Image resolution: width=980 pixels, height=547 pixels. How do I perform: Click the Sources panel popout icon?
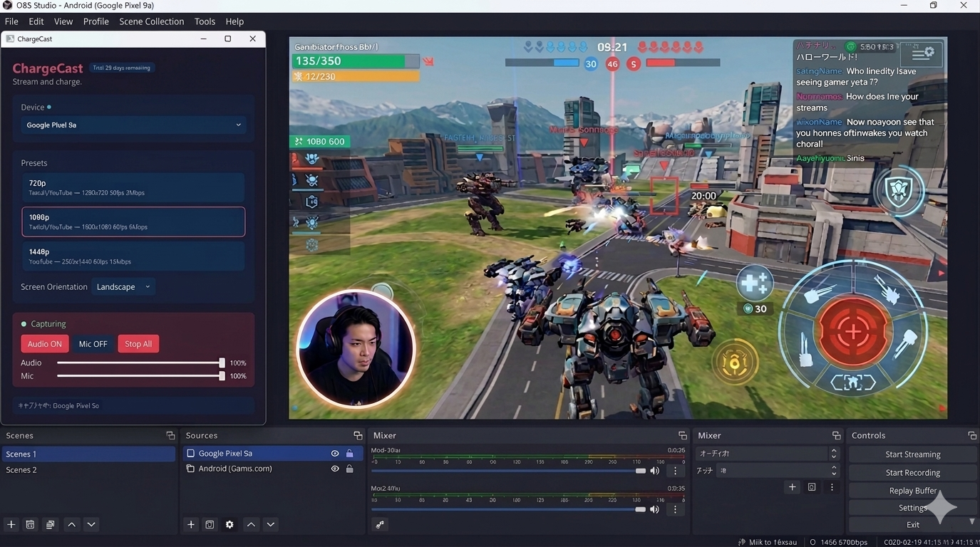pyautogui.click(x=357, y=434)
